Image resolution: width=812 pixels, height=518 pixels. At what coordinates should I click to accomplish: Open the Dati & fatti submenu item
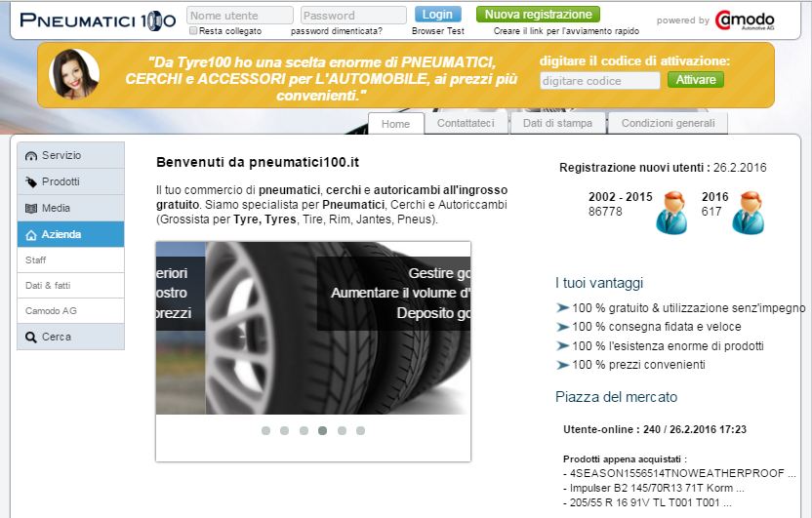tap(70, 285)
